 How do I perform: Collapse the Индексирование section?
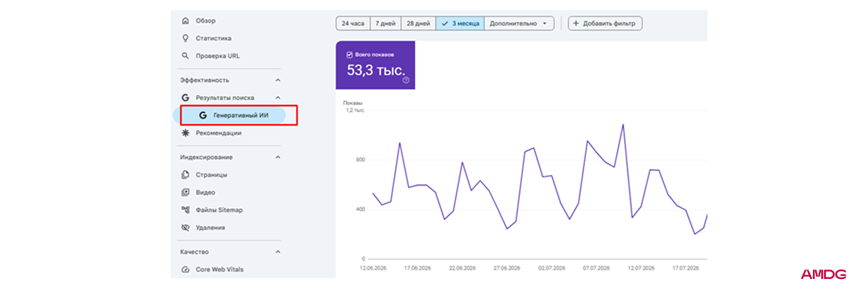(278, 157)
